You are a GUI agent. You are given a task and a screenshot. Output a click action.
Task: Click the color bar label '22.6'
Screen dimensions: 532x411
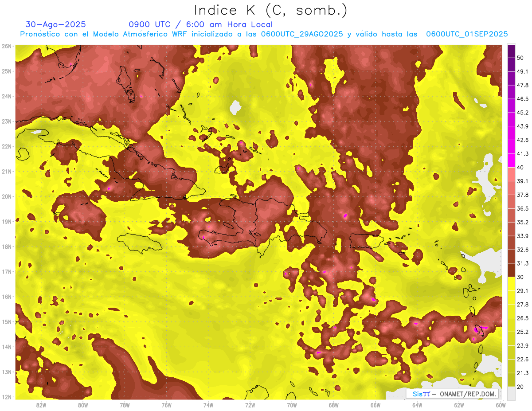[523, 359]
